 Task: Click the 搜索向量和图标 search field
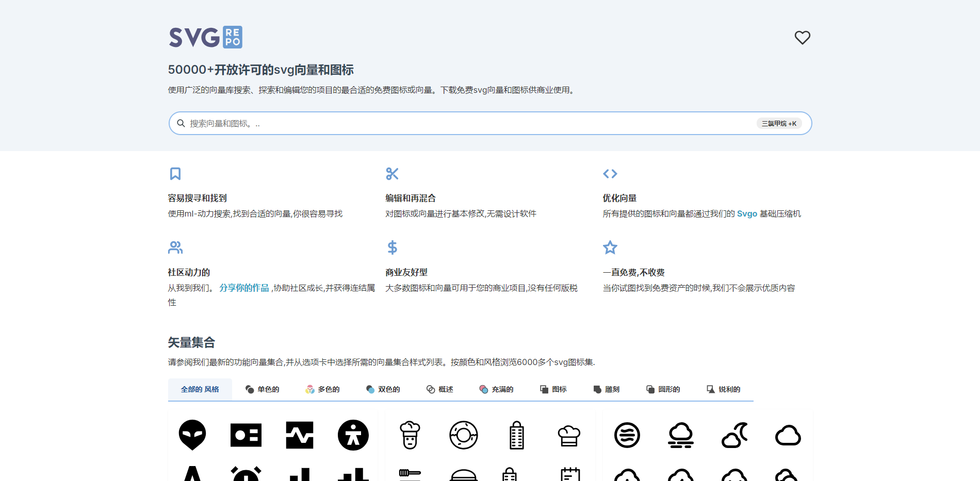464,124
